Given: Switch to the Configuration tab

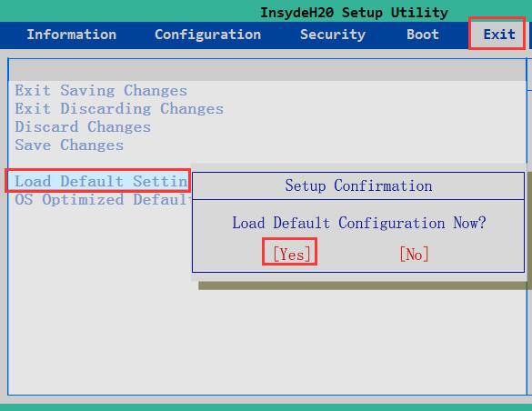Looking at the screenshot, I should click(207, 35).
